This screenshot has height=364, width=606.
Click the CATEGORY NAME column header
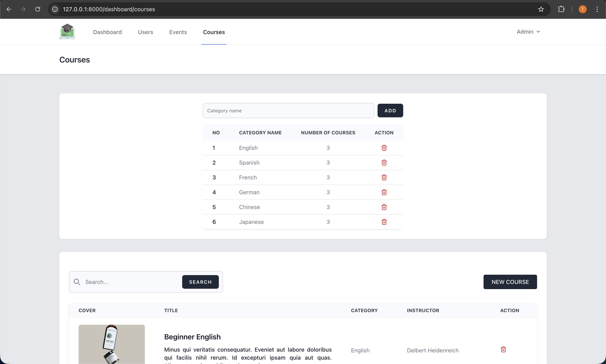coord(260,133)
